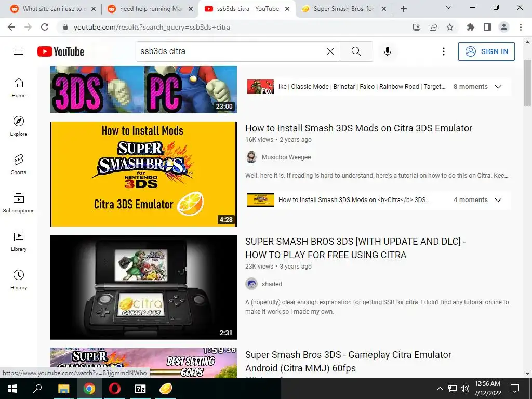Click the Musicboi Weegee channel avatar
Viewport: 532px width, 399px height.
[x=251, y=157]
